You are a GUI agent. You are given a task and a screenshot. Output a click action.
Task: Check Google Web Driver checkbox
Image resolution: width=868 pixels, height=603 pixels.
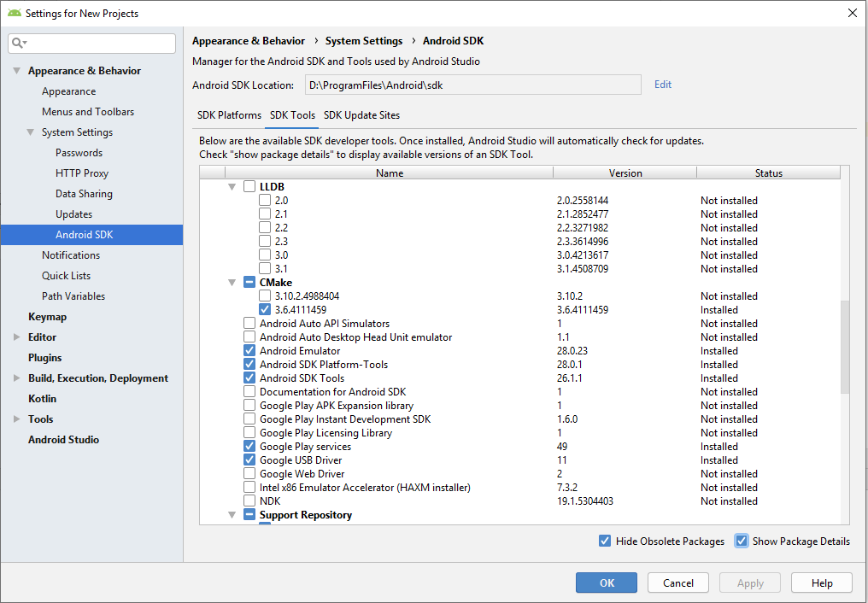pyautogui.click(x=249, y=473)
